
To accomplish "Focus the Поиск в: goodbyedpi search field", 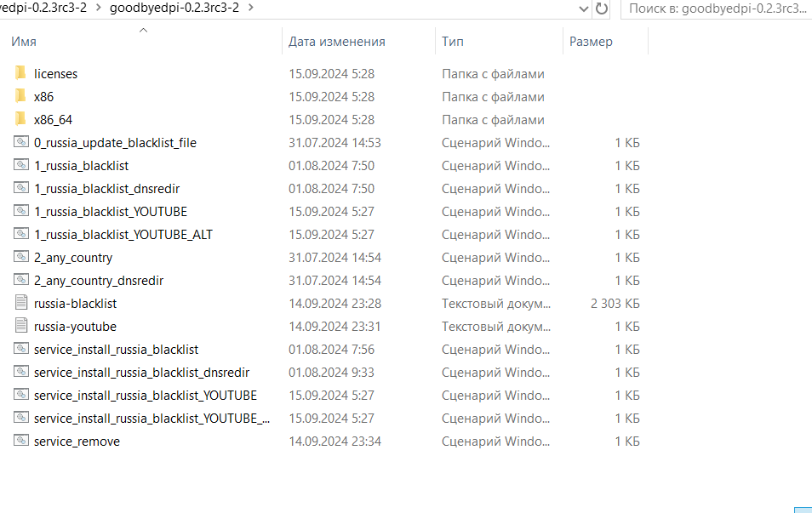I will point(716,9).
